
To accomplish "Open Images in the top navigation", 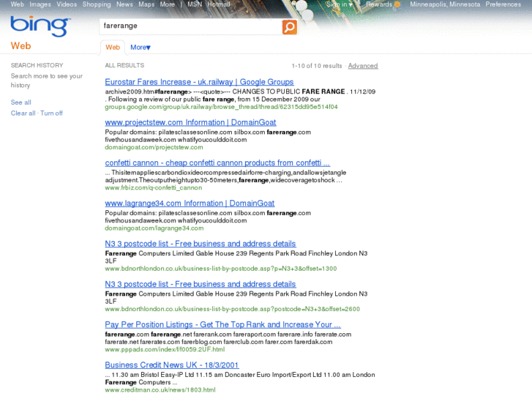I will 40,4.
